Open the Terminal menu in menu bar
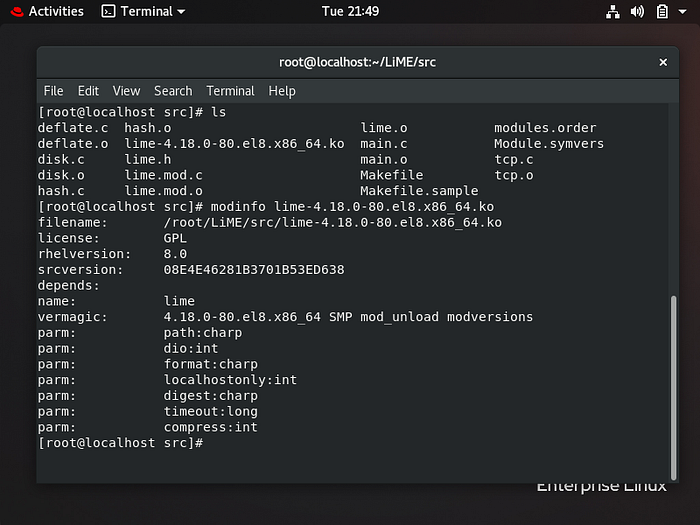This screenshot has width=700, height=525. pyautogui.click(x=230, y=91)
